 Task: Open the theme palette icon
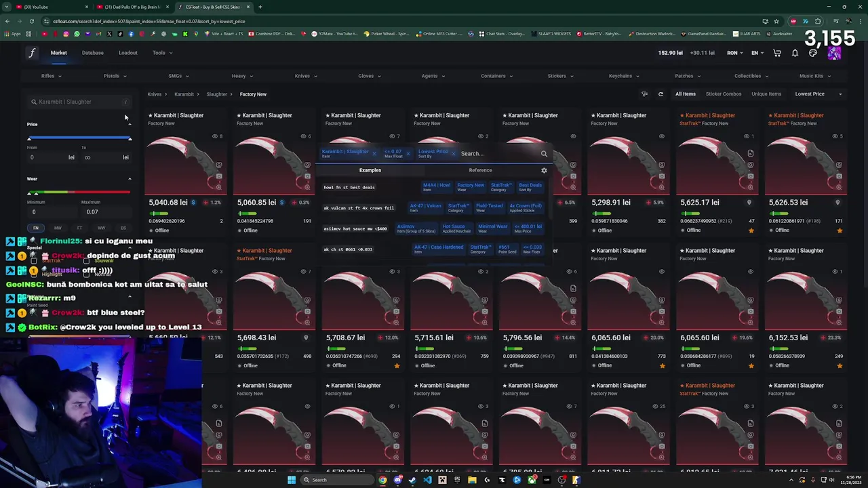pyautogui.click(x=813, y=53)
